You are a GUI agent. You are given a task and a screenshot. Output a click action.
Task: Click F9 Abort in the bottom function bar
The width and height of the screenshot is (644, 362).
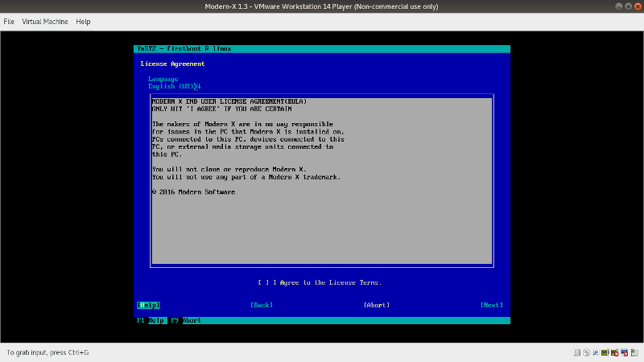[x=186, y=320]
